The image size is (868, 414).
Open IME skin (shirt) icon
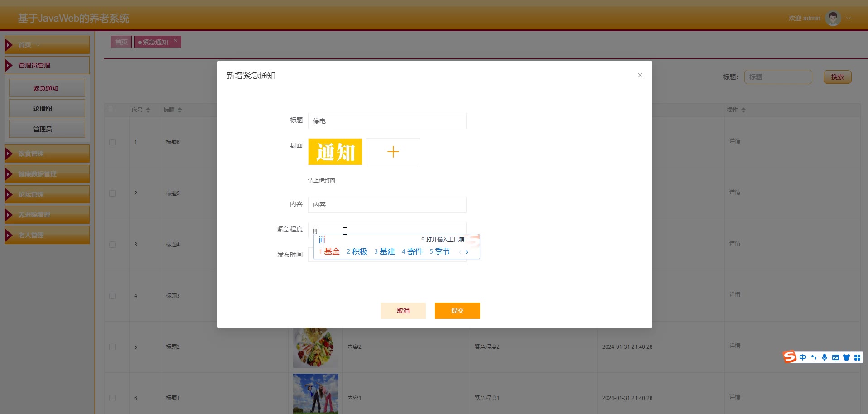[x=846, y=357]
